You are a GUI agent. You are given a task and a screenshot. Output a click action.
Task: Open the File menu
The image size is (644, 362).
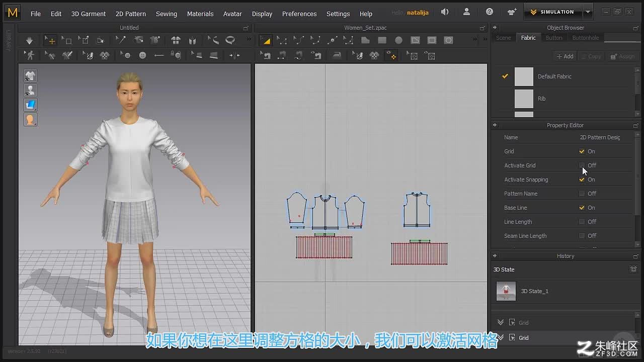36,14
